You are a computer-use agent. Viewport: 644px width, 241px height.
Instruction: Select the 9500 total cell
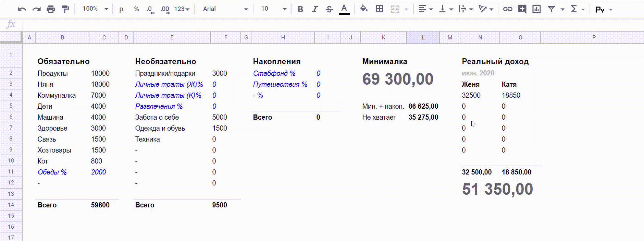[x=219, y=205]
